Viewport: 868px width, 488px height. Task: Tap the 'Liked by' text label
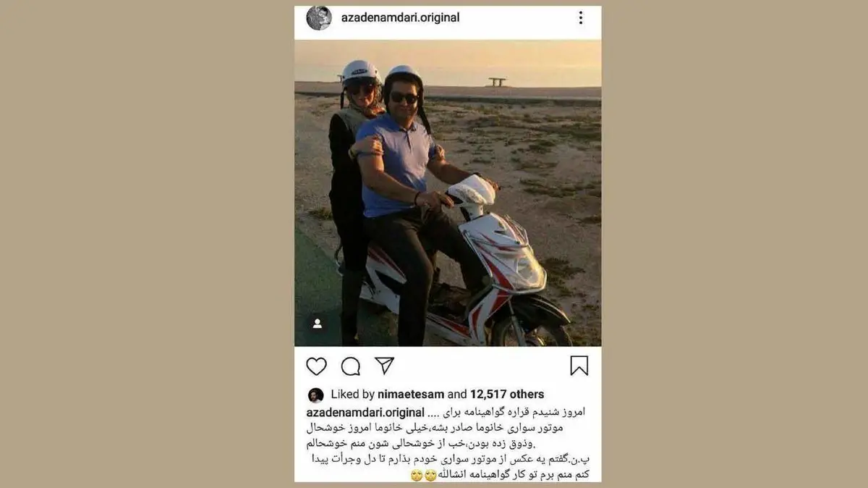[x=352, y=395]
